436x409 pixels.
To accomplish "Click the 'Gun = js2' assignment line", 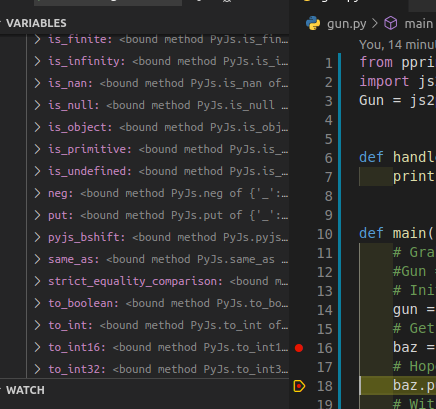I will pos(397,100).
